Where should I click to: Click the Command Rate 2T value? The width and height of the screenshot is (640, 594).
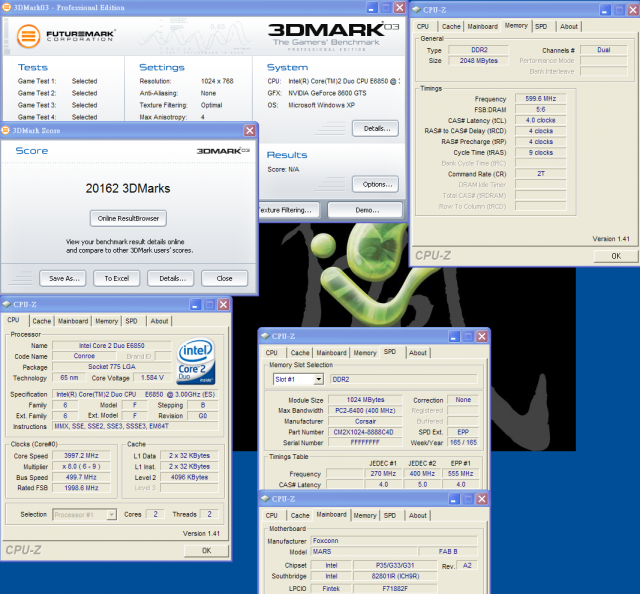coord(540,174)
